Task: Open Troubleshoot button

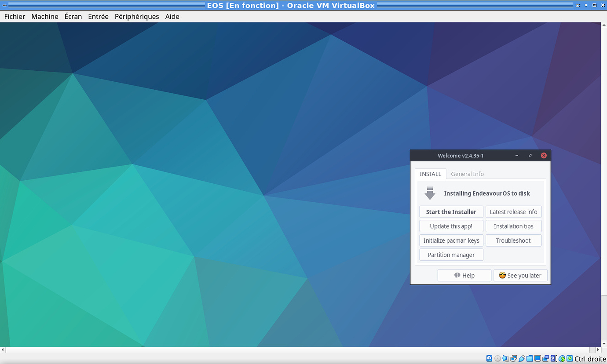Action: coord(513,240)
